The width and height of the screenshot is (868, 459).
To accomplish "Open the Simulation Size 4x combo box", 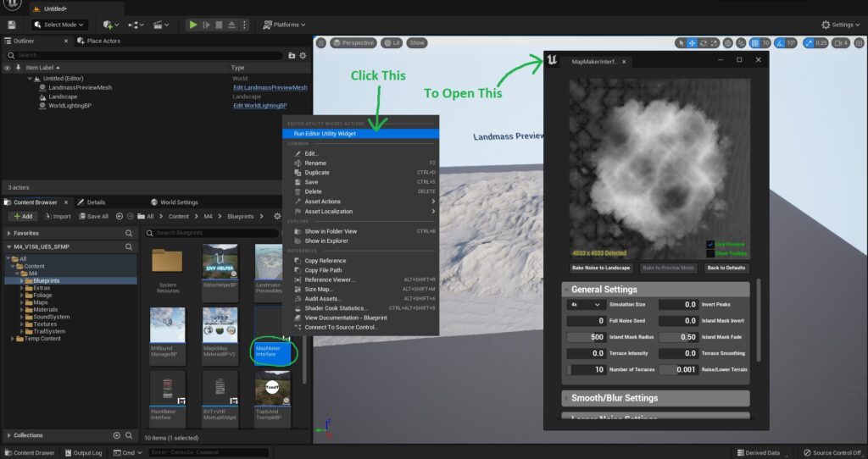I will (x=585, y=305).
